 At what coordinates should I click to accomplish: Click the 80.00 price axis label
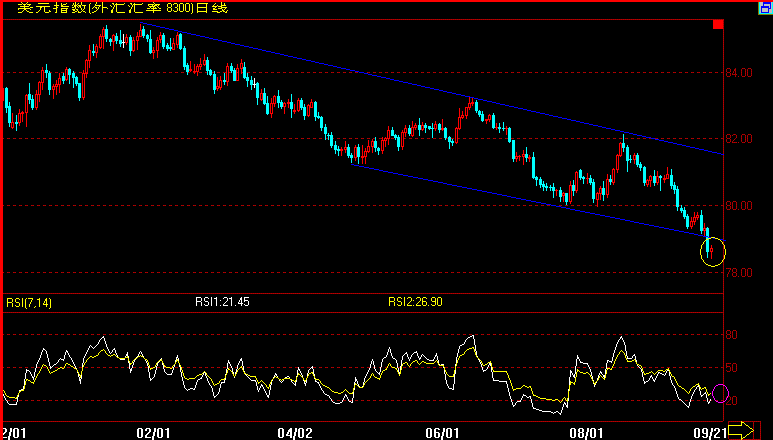pos(738,205)
